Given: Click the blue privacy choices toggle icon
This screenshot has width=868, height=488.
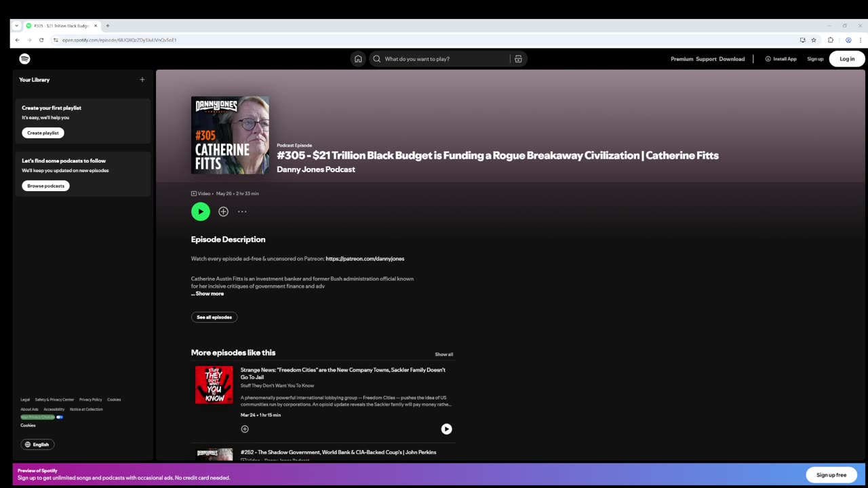Looking at the screenshot, I should pos(60,417).
